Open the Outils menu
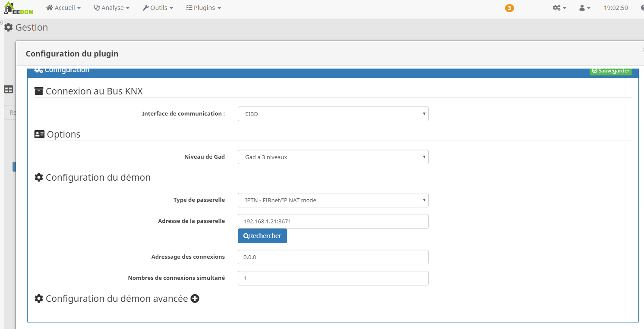The width and height of the screenshot is (644, 329). [x=158, y=8]
